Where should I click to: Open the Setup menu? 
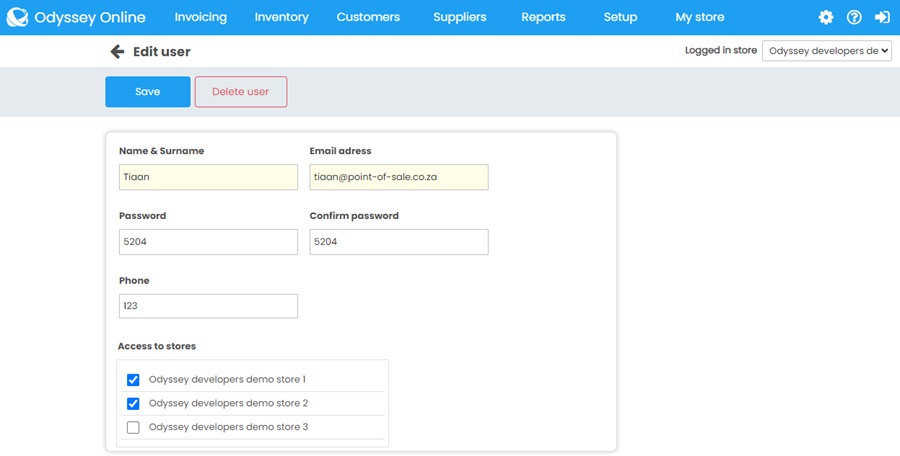pyautogui.click(x=620, y=17)
